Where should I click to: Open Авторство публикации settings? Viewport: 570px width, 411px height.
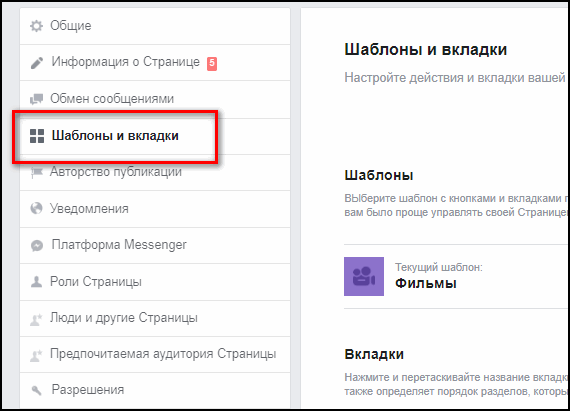pos(155,172)
